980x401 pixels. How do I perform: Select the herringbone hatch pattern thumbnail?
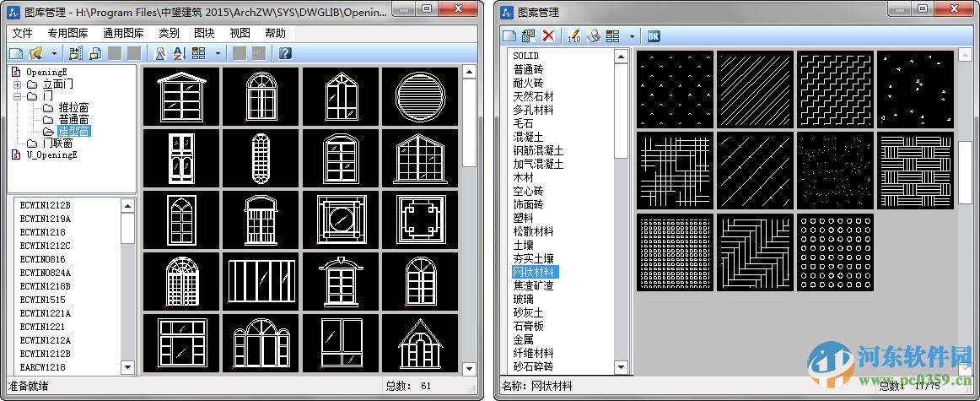755,252
